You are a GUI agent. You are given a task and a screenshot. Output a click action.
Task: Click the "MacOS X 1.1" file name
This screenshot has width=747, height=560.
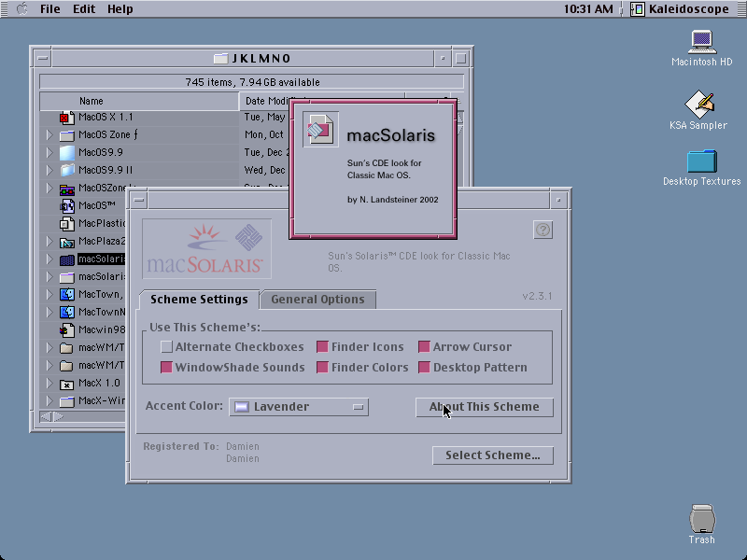click(106, 118)
